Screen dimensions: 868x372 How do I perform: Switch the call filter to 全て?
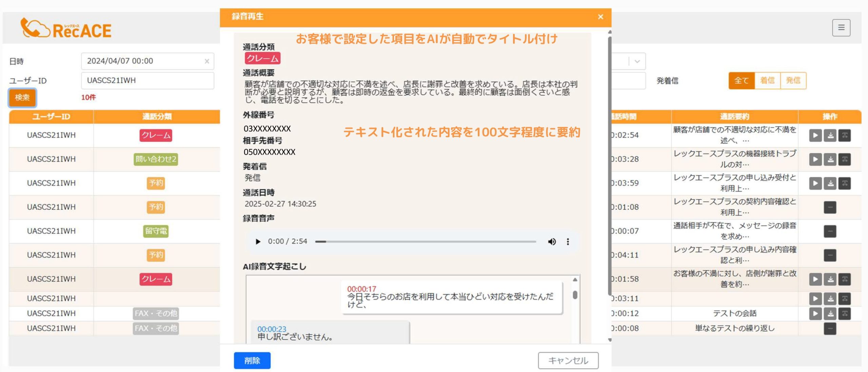pos(741,80)
